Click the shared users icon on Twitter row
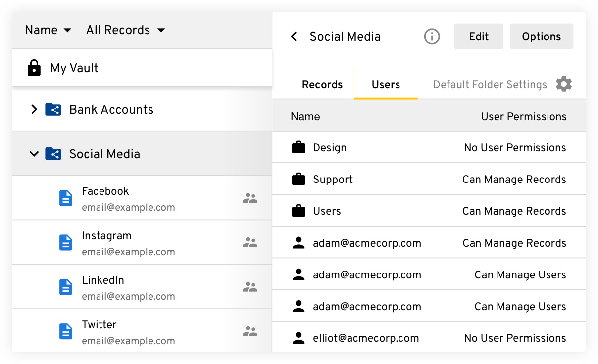This screenshot has width=598, height=364. 250,331
